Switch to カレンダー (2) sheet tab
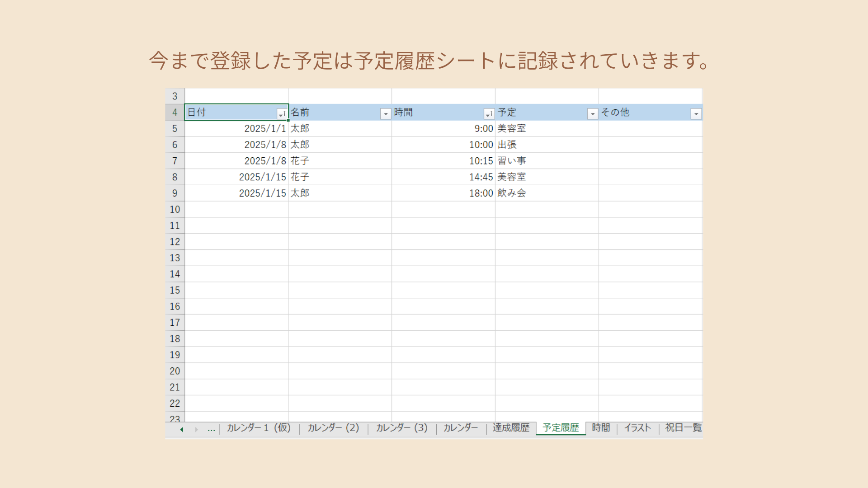The width and height of the screenshot is (868, 488). pos(333,428)
